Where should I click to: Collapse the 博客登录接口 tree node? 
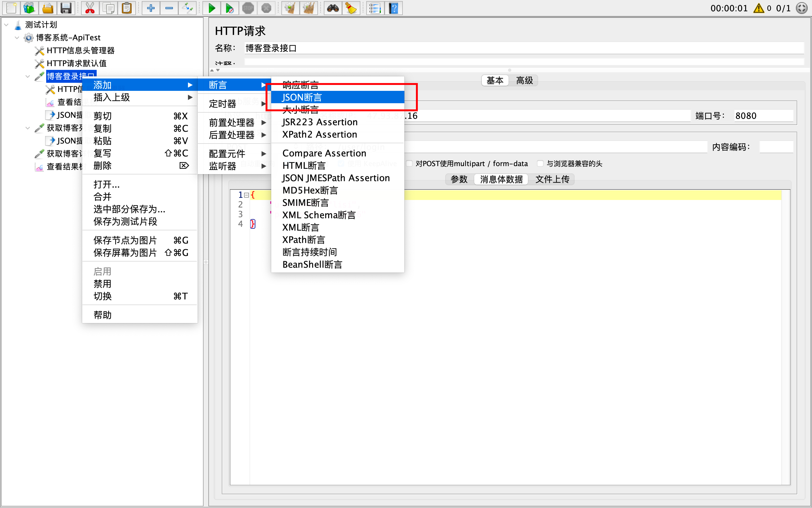pyautogui.click(x=28, y=76)
